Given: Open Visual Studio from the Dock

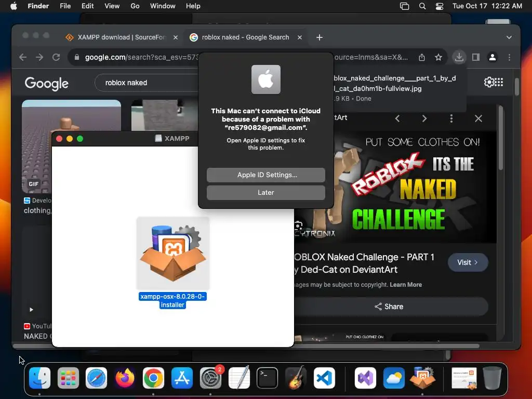Looking at the screenshot, I should click(365, 378).
